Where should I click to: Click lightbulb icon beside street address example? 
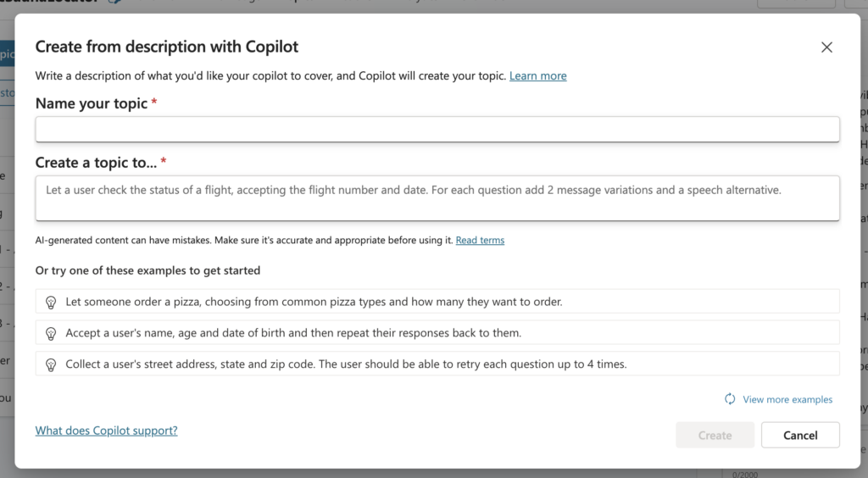coord(51,364)
